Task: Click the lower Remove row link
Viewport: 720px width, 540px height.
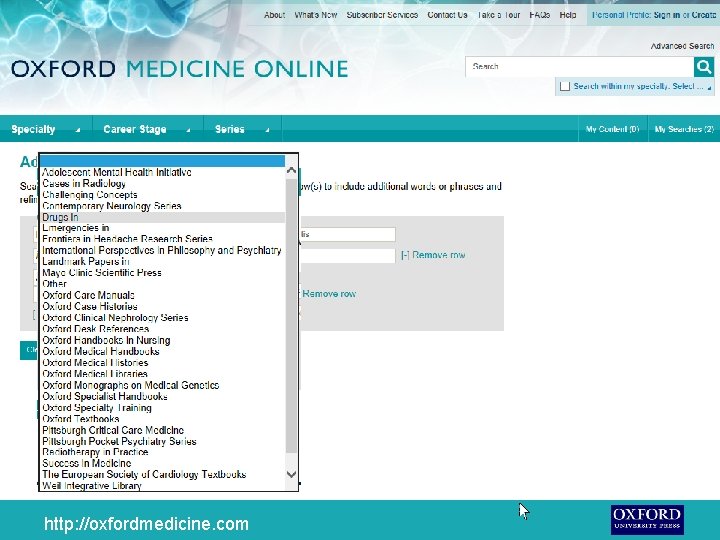Action: [329, 294]
